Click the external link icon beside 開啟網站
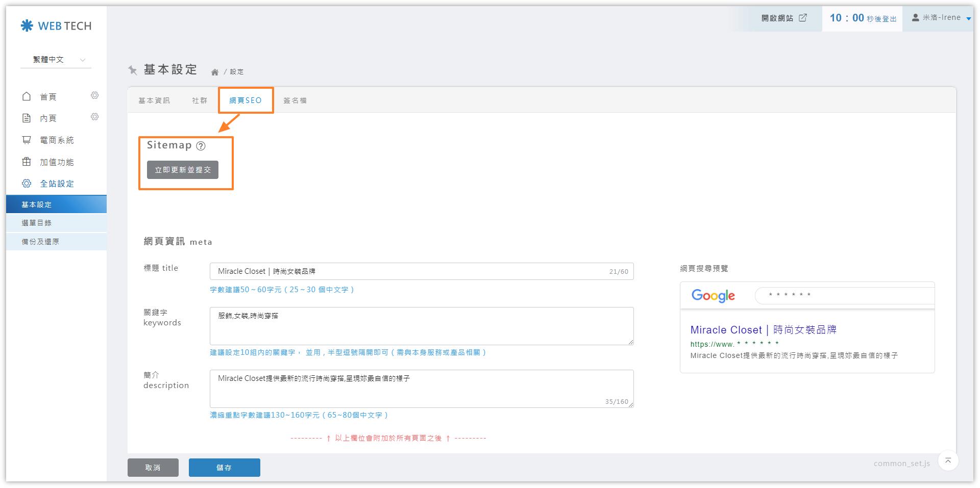The width and height of the screenshot is (980, 488). coord(803,17)
